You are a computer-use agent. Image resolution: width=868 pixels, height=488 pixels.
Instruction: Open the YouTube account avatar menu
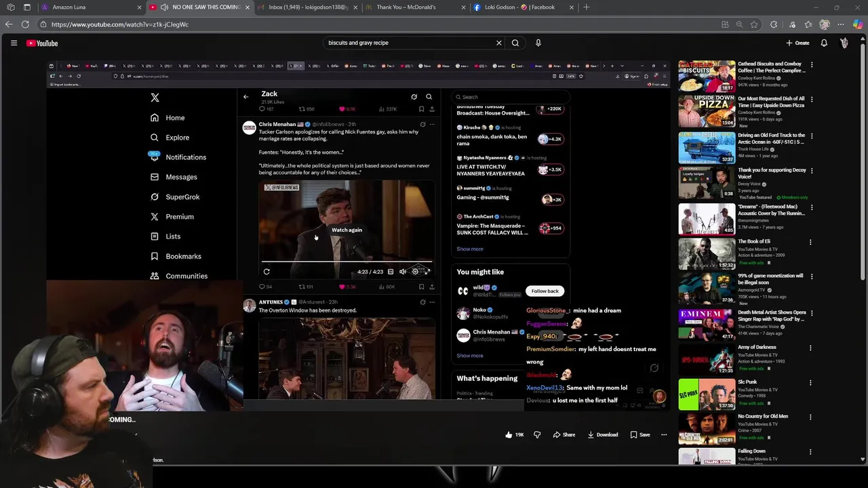tap(844, 43)
